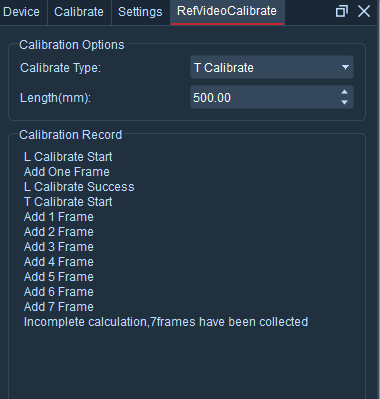Click the 'Add 7 Frame' log entry
380x399 pixels.
coord(59,307)
